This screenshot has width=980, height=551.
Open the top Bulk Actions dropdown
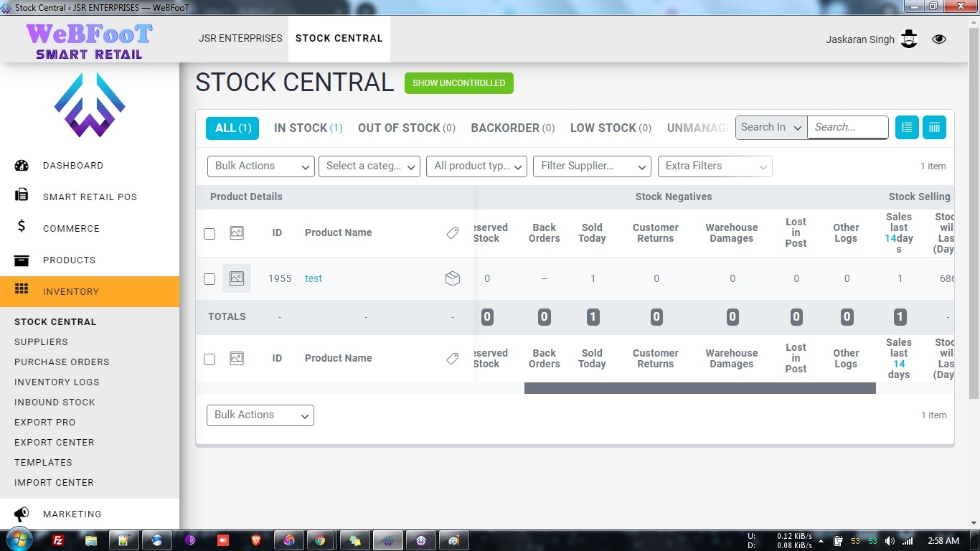tap(260, 166)
